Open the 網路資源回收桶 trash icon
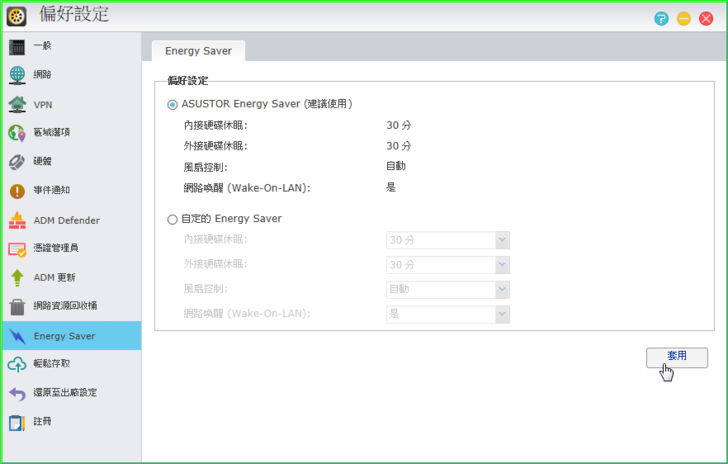This screenshot has height=464, width=728. 17,307
